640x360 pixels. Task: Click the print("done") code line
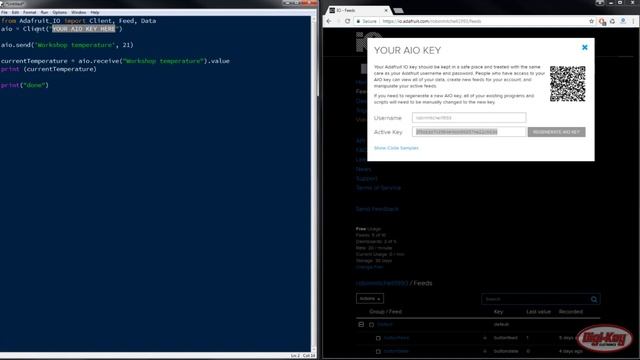pyautogui.click(x=24, y=85)
